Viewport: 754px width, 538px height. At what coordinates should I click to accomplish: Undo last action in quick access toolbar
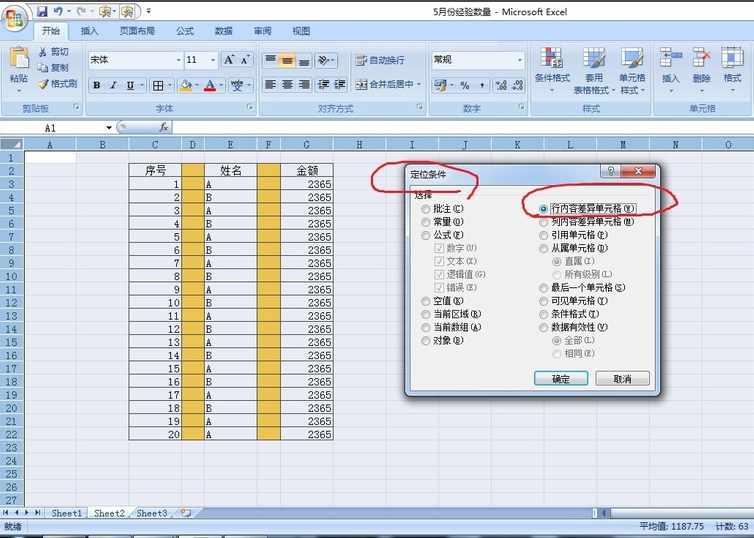pyautogui.click(x=58, y=11)
